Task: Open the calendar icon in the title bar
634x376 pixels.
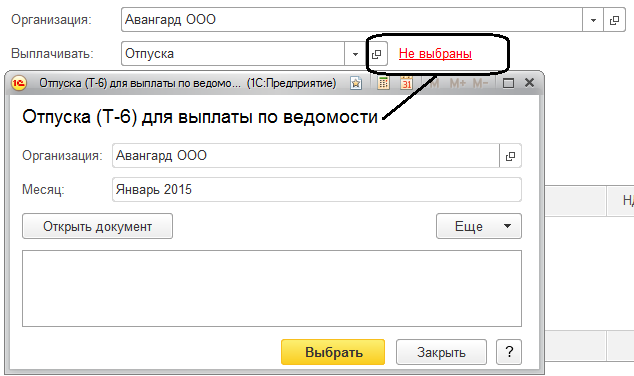Action: 406,83
